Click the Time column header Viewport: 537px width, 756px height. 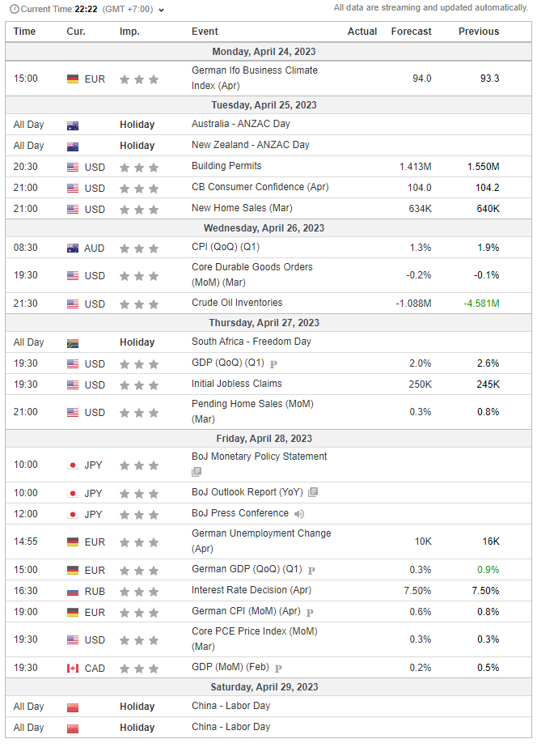(24, 32)
